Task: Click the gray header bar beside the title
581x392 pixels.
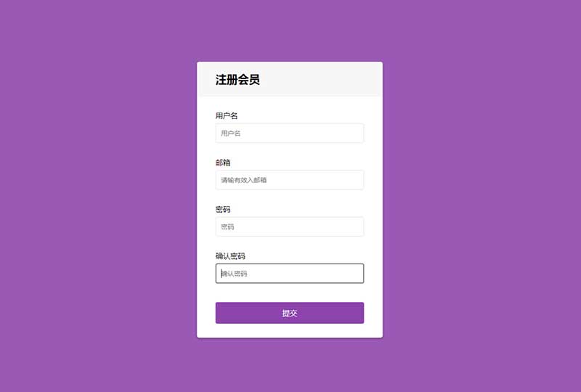Action: [319, 79]
